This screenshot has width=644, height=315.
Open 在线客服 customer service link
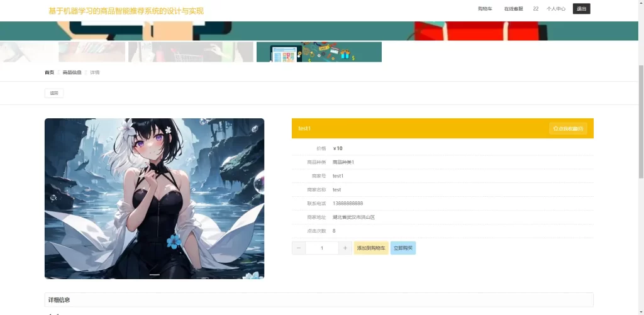click(513, 9)
